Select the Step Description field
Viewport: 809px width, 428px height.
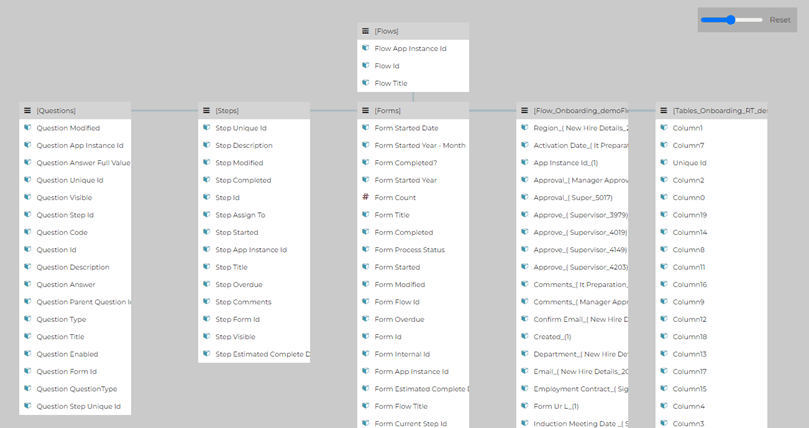tap(254, 145)
